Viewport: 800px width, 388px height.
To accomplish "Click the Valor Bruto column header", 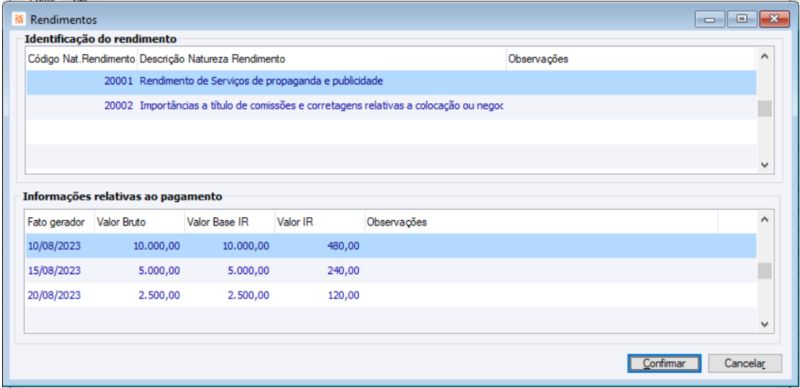I will point(139,222).
